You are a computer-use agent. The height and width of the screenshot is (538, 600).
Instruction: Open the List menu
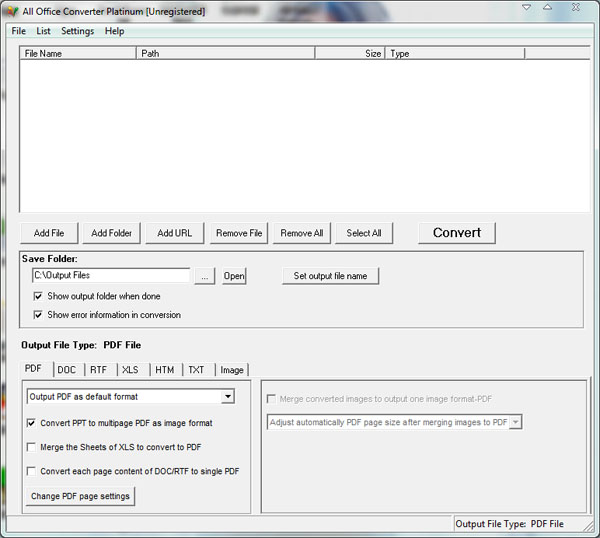click(x=43, y=31)
